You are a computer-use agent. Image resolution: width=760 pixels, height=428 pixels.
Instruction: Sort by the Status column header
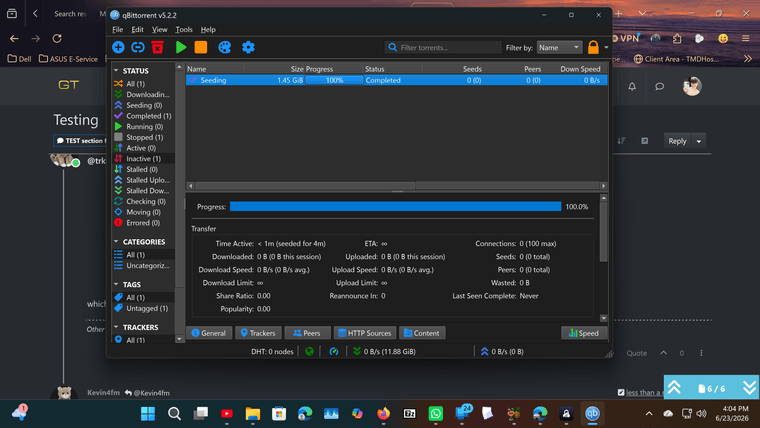(393, 69)
